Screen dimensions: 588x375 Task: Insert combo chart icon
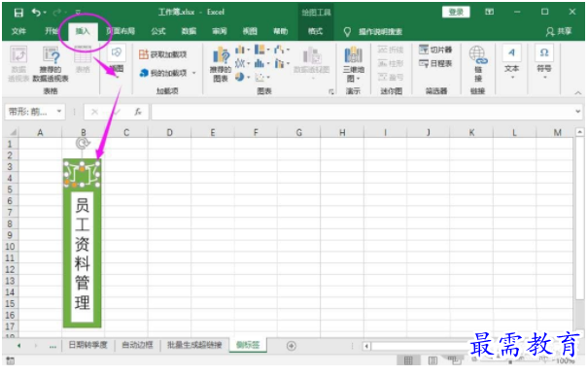pos(279,63)
